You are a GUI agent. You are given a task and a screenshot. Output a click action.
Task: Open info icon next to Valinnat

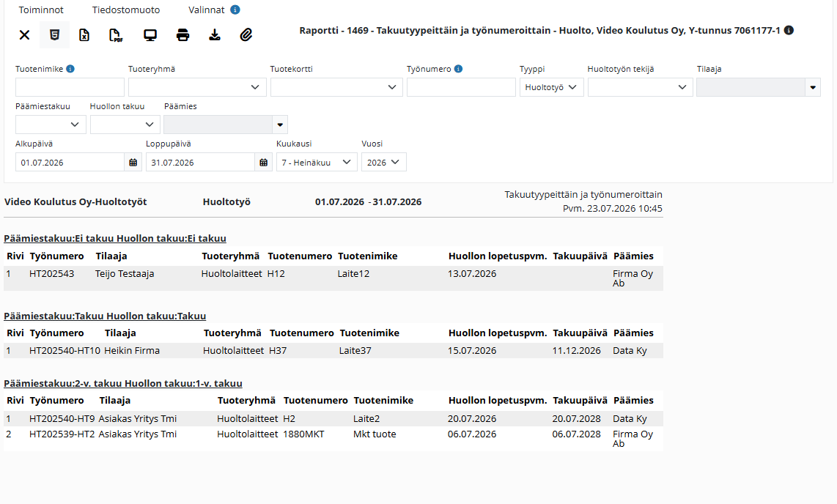235,10
